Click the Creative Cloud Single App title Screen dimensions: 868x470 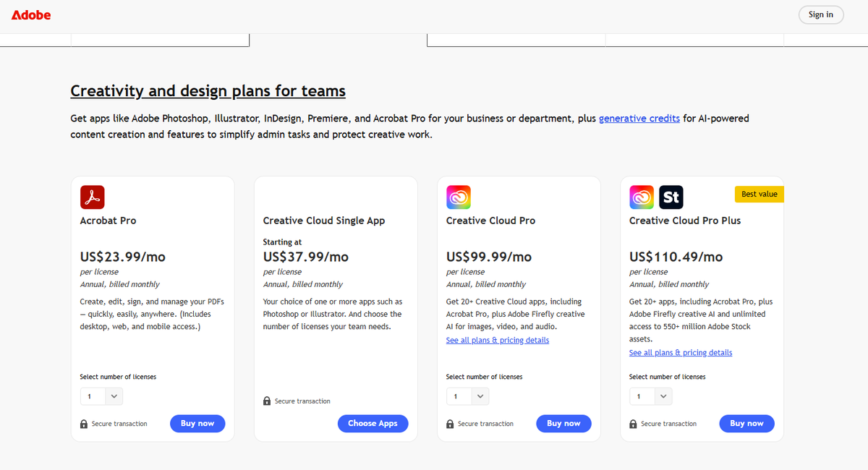pyautogui.click(x=324, y=221)
